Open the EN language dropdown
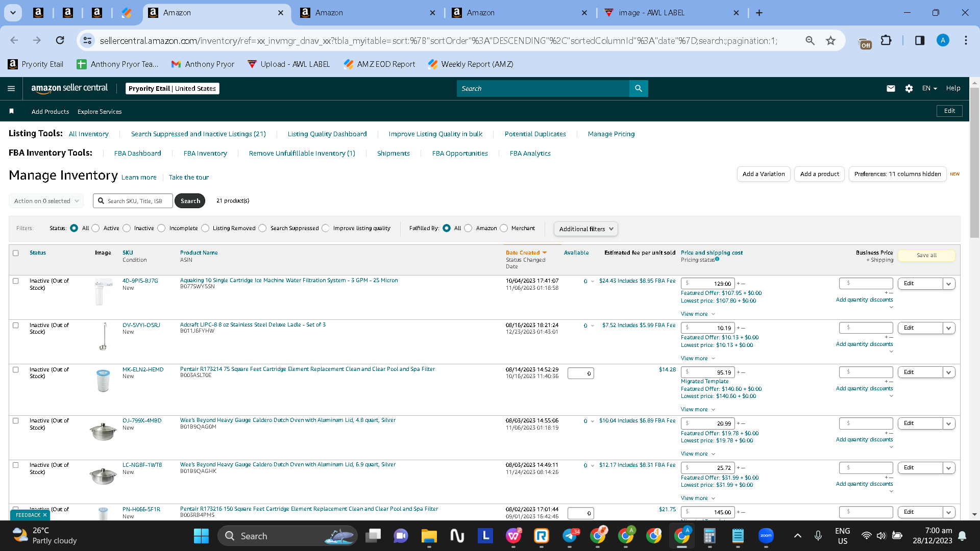Image resolution: width=980 pixels, height=551 pixels. [x=929, y=88]
